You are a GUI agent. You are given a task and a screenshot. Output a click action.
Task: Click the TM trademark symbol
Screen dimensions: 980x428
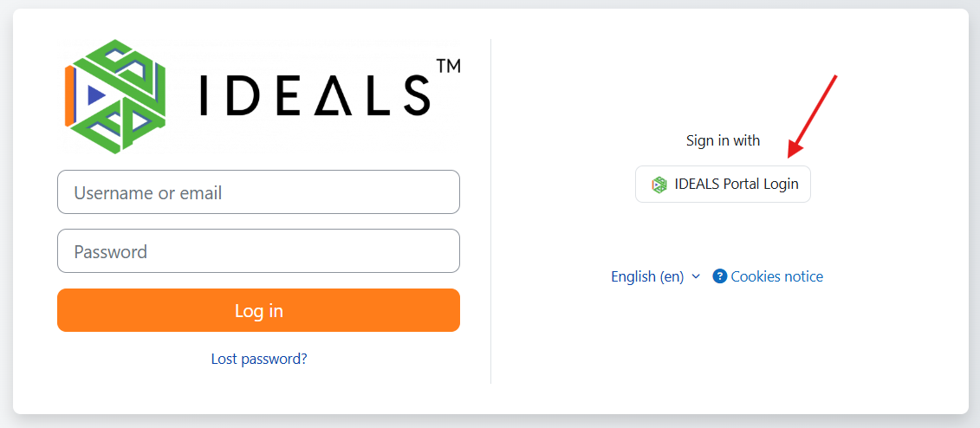(x=448, y=66)
